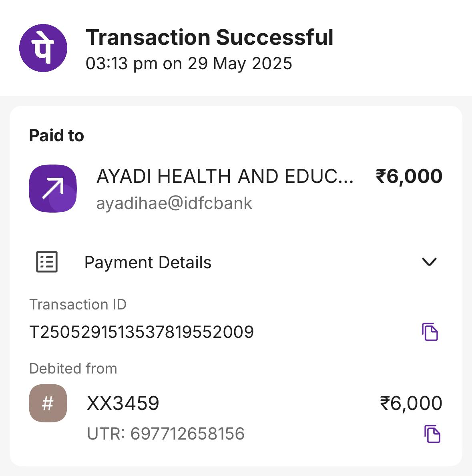
Task: Click the Debited from label
Action: [73, 369]
